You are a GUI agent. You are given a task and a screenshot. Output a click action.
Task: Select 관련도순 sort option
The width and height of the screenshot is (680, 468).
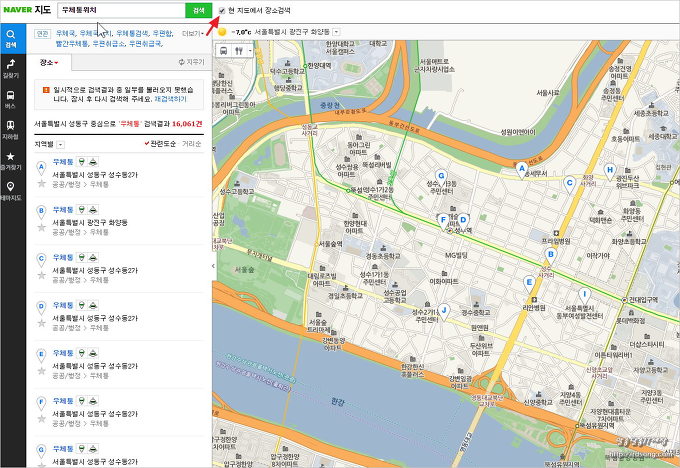(x=163, y=144)
